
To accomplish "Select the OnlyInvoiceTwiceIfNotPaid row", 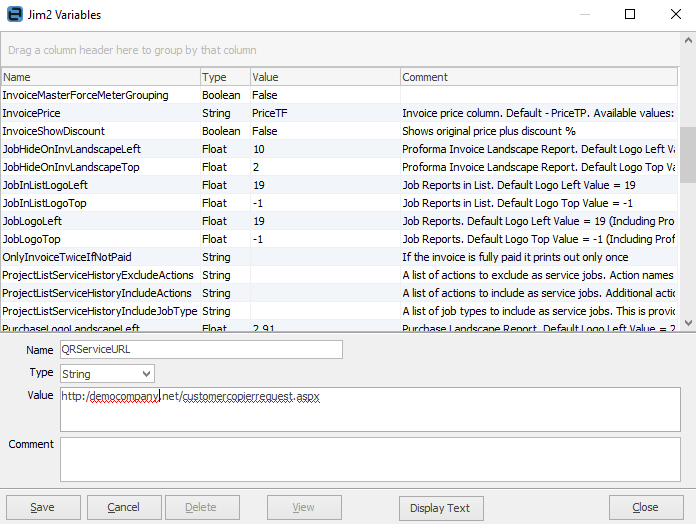I will [x=100, y=257].
